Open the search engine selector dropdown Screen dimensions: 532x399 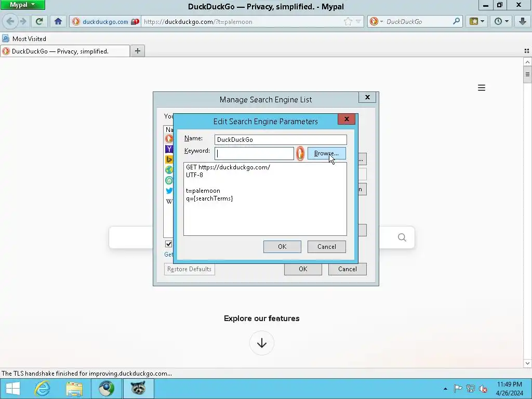pyautogui.click(x=376, y=21)
